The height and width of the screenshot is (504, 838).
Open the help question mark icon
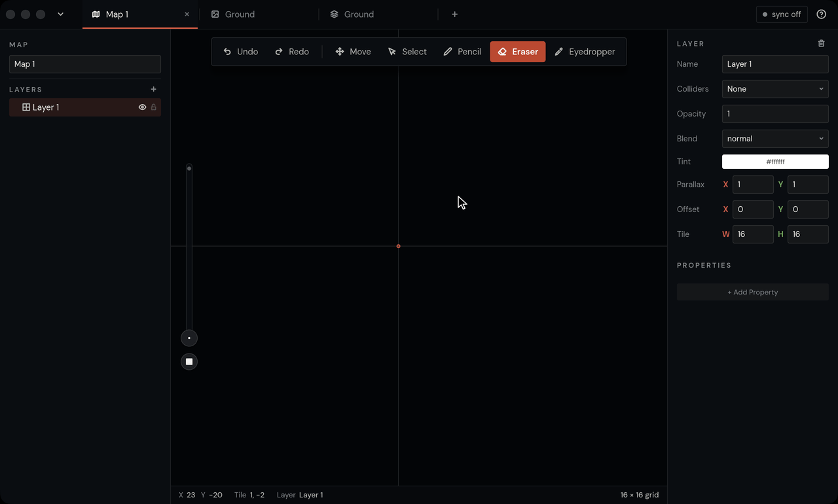pyautogui.click(x=822, y=14)
